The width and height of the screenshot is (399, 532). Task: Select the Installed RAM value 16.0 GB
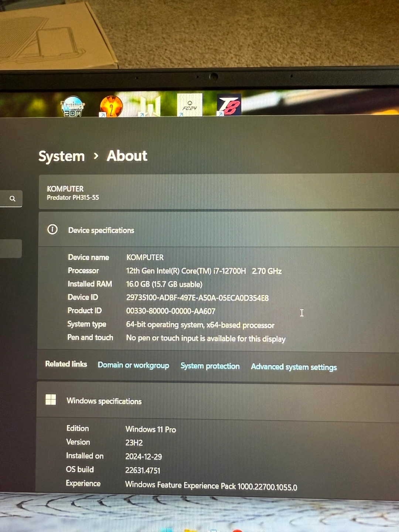(x=164, y=284)
